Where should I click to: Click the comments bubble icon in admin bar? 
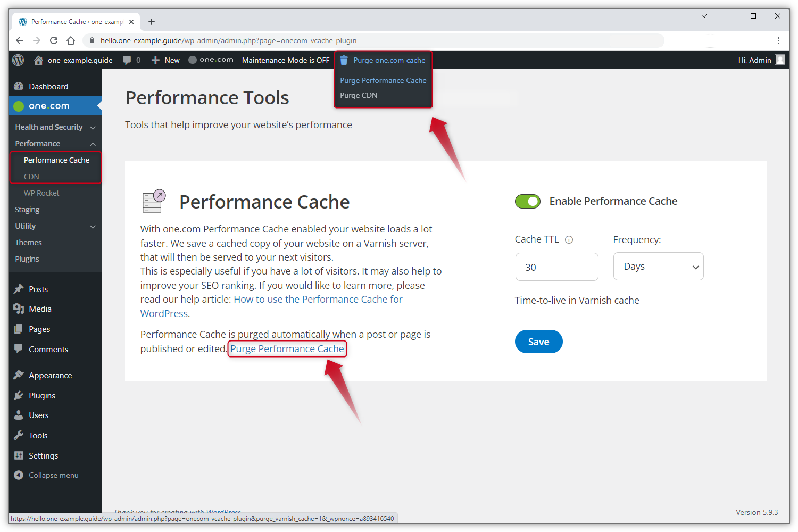tap(127, 60)
